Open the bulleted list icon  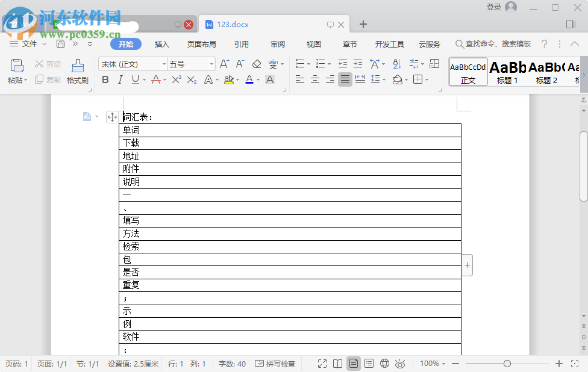(300, 63)
